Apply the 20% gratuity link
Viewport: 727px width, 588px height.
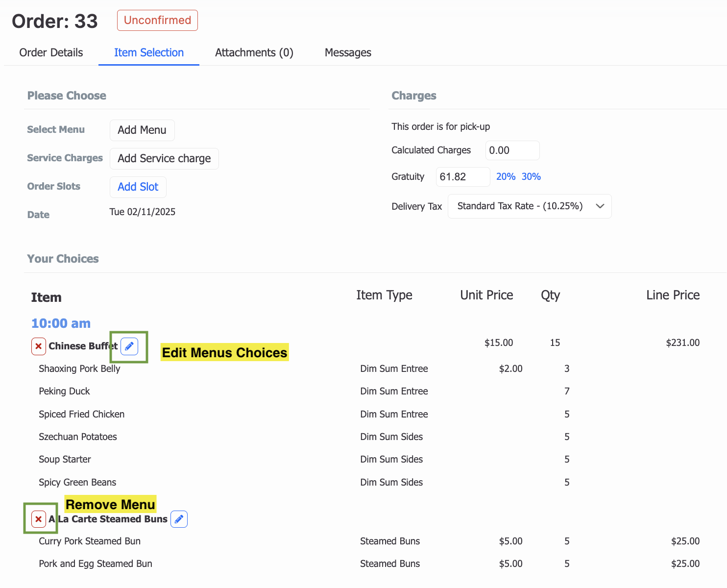tap(506, 177)
